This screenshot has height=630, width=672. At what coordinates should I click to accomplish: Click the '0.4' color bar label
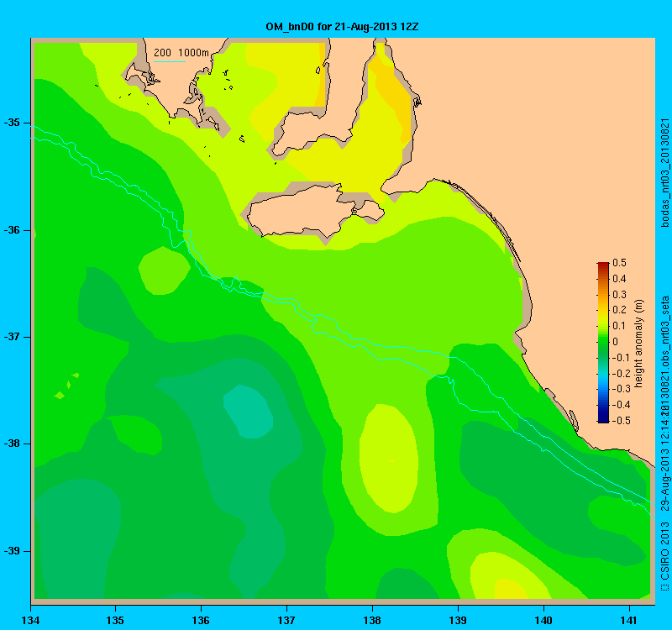pyautogui.click(x=619, y=279)
